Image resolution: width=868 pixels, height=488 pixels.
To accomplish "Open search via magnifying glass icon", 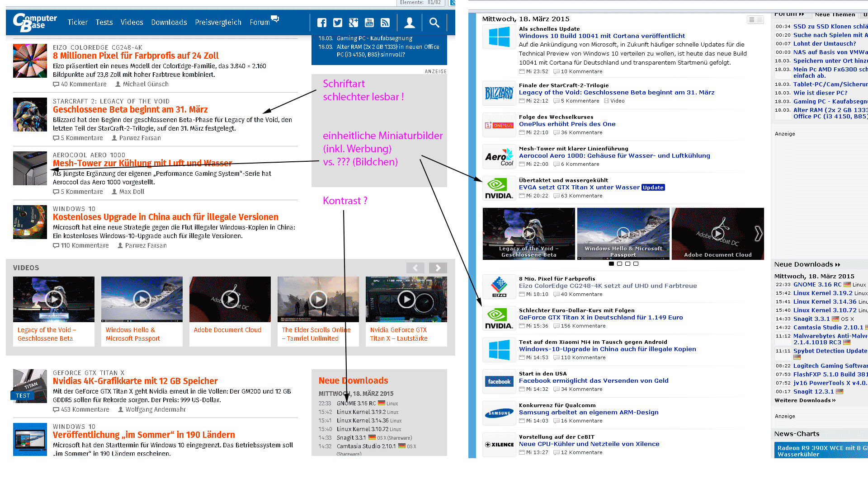I will 434,23.
